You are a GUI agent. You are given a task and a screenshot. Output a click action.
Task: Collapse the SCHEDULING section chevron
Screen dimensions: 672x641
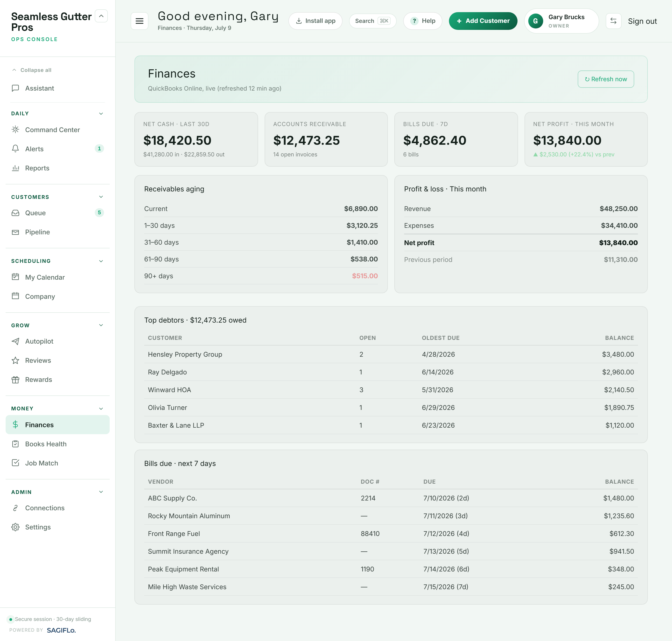101,261
